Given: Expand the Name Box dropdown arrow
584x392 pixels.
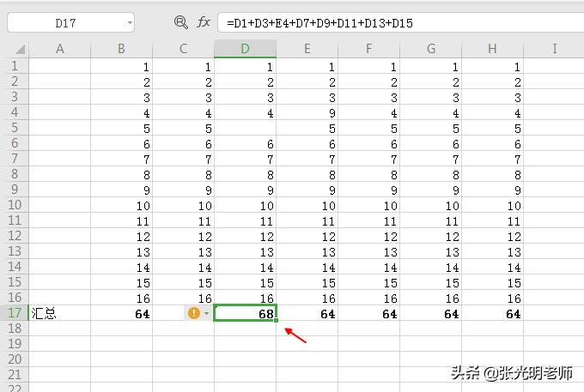Looking at the screenshot, I should click(x=130, y=23).
